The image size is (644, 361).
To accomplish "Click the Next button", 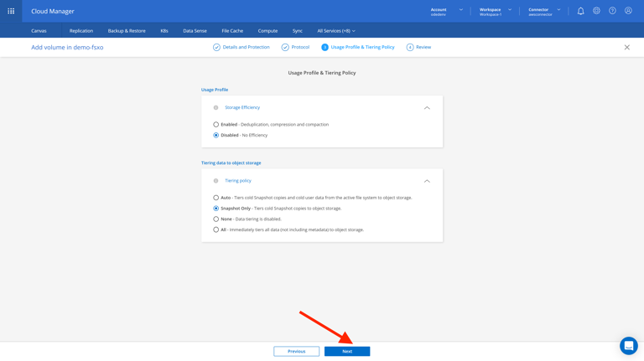I will [347, 351].
